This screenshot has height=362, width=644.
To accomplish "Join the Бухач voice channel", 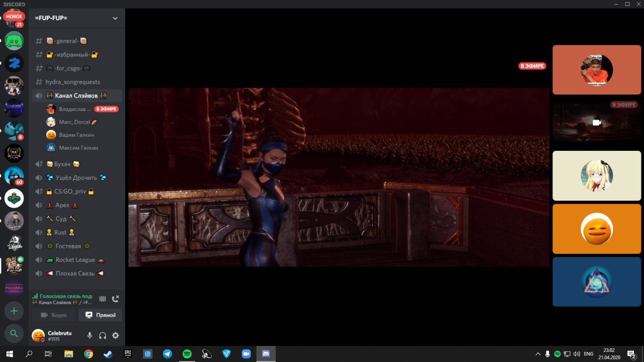I will pyautogui.click(x=76, y=164).
